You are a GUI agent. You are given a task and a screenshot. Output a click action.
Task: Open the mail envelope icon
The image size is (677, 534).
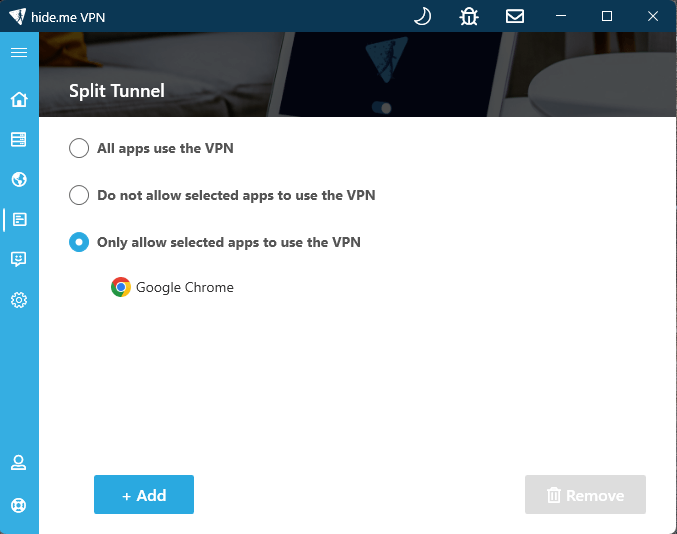515,16
